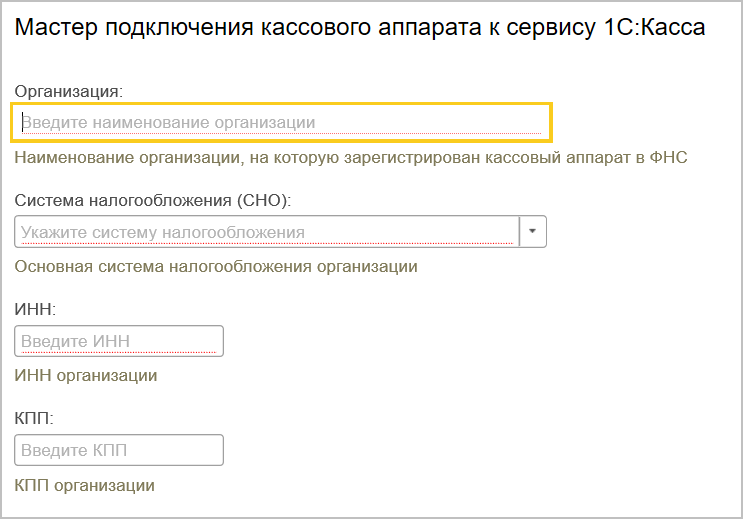This screenshot has width=743, height=519.
Task: Focus the КПП input field
Action: (x=119, y=450)
